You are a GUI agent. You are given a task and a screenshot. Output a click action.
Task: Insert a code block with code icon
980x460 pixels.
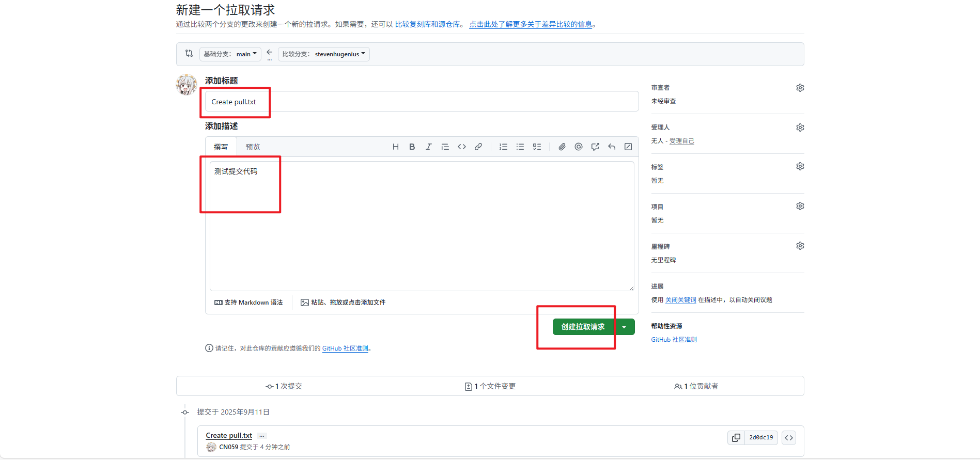[x=462, y=147]
